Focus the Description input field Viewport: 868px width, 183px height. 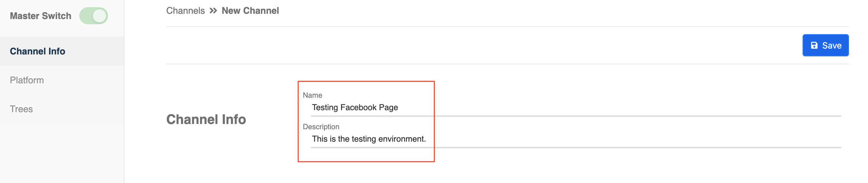575,139
